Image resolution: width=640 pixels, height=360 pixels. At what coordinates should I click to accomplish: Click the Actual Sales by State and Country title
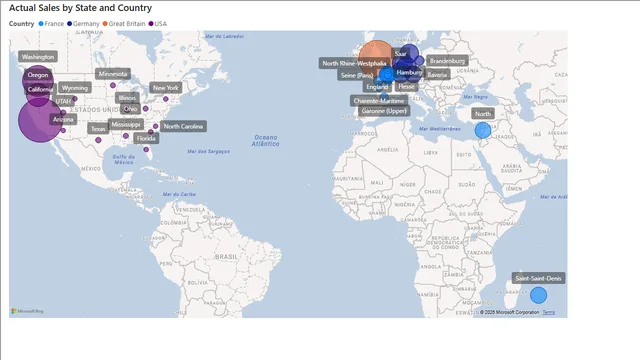point(80,8)
